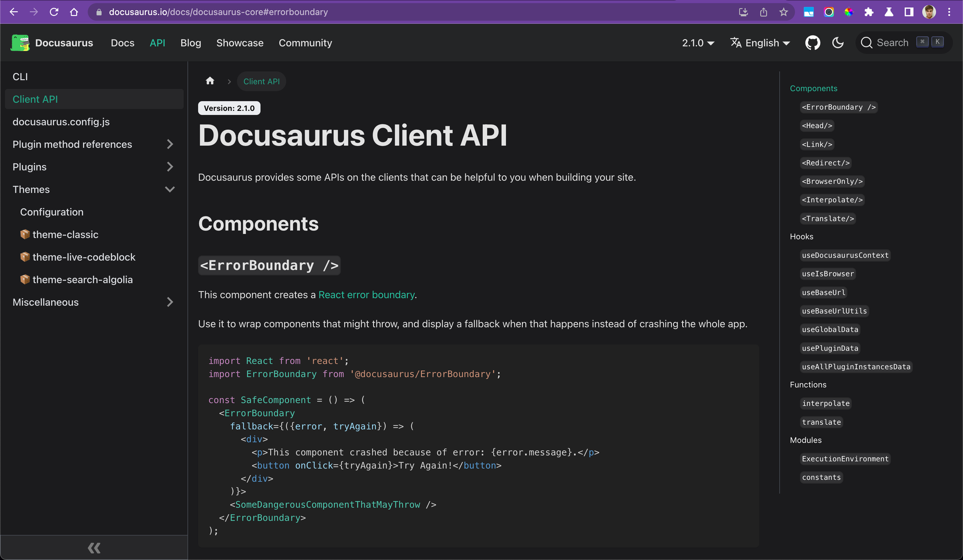Open the Community navbar item
This screenshot has height=560, width=963.
[x=305, y=43]
